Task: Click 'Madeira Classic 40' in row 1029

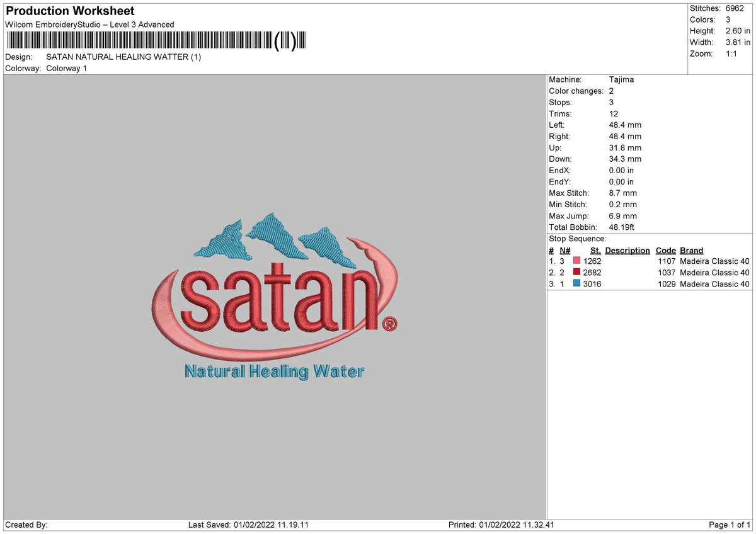Action: click(714, 284)
